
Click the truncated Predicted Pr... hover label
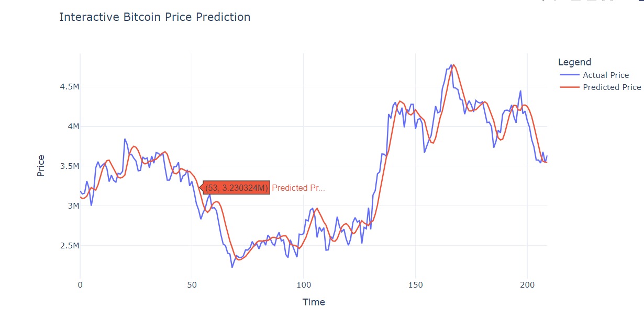[x=298, y=188]
